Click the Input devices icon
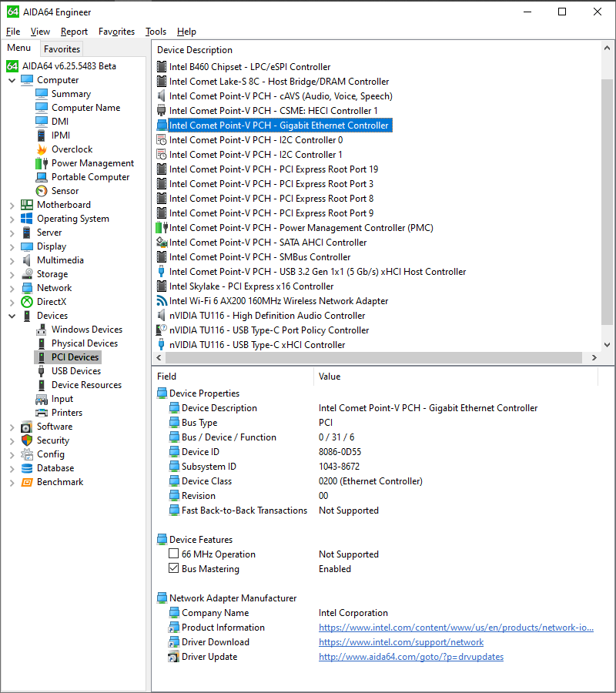616x693 pixels. pos(42,399)
